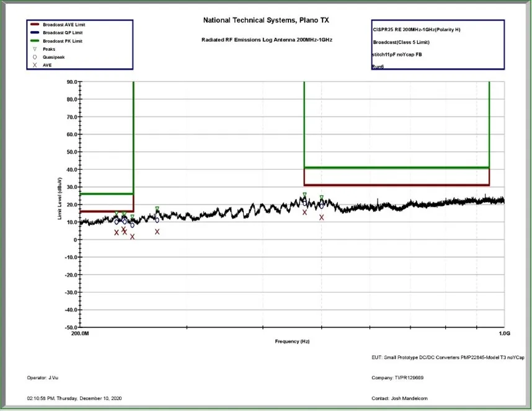
Task: Click the red AVE cross below 10 dB near 250 MHz
Action: 157,232
